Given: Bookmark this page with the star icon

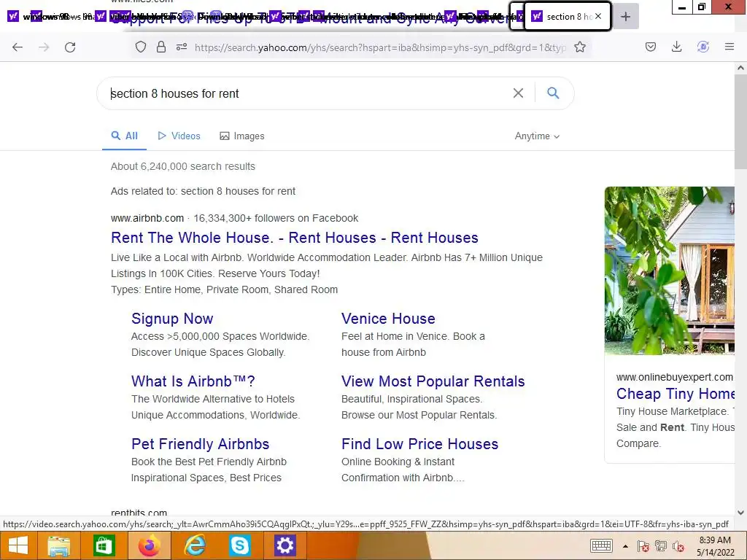Looking at the screenshot, I should pos(580,47).
